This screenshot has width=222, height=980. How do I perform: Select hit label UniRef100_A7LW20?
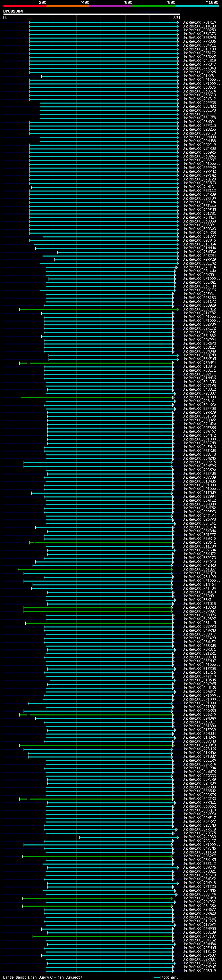[199, 424]
